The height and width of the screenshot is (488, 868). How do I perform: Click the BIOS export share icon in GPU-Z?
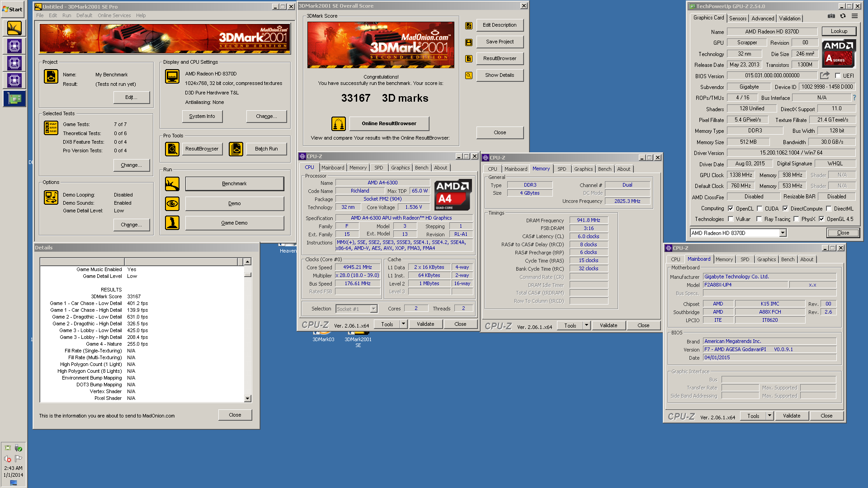pos(825,75)
